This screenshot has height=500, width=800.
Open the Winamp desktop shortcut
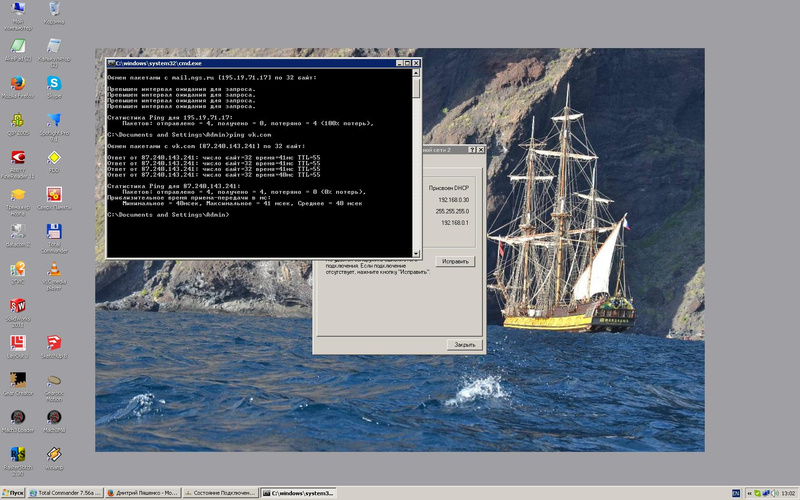[x=54, y=455]
